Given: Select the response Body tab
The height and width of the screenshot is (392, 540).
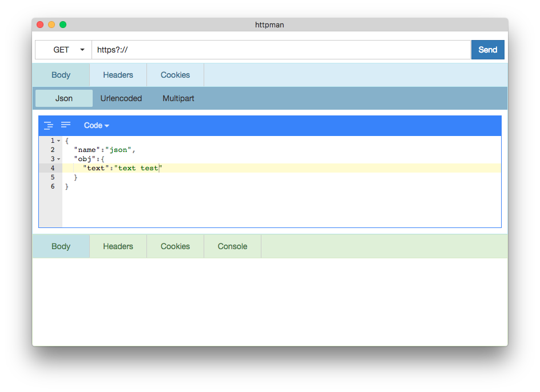Looking at the screenshot, I should point(61,246).
